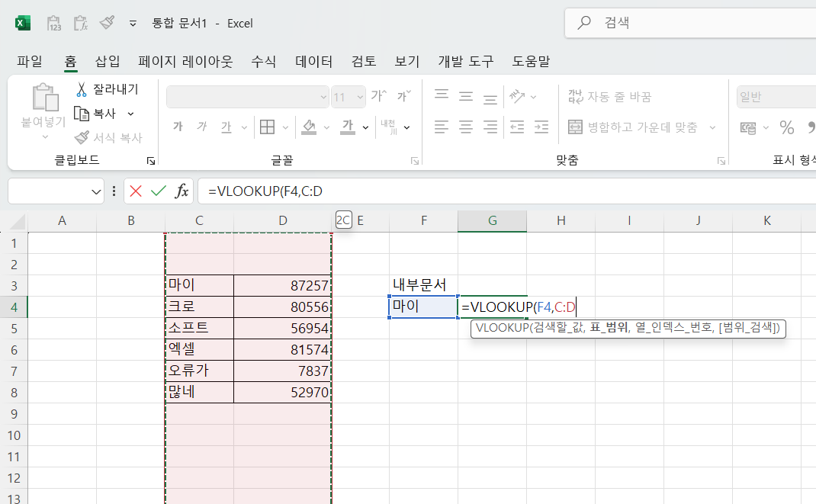Expand the borders dropdown arrow

coord(285,127)
